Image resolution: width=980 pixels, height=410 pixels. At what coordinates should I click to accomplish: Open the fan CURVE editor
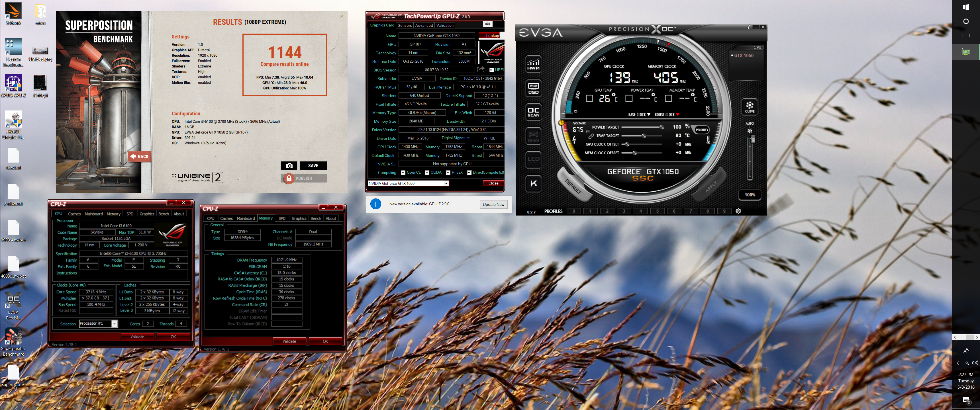coord(750,107)
